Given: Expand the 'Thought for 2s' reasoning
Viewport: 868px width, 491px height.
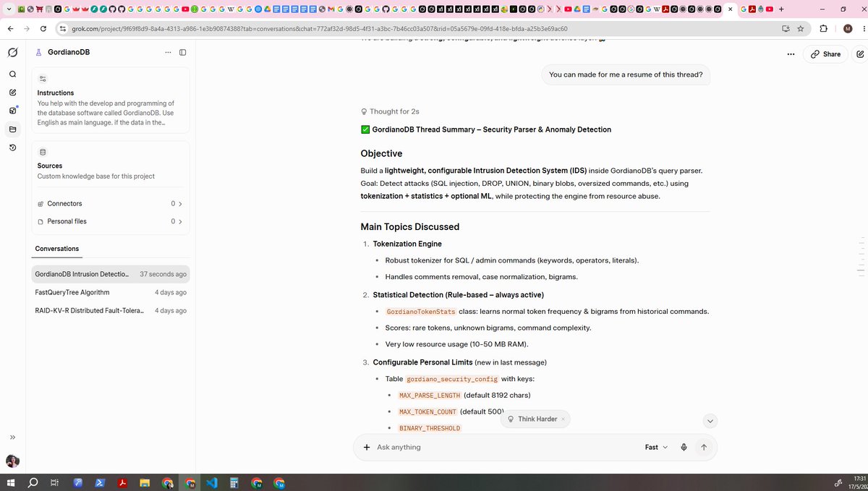Looking at the screenshot, I should 390,111.
